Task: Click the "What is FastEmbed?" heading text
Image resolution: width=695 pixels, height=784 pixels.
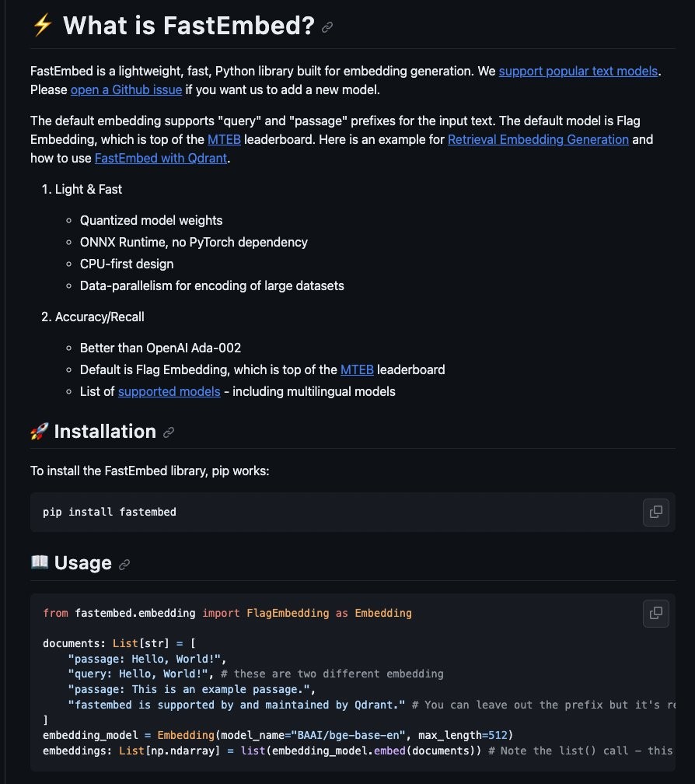Action: (x=183, y=24)
